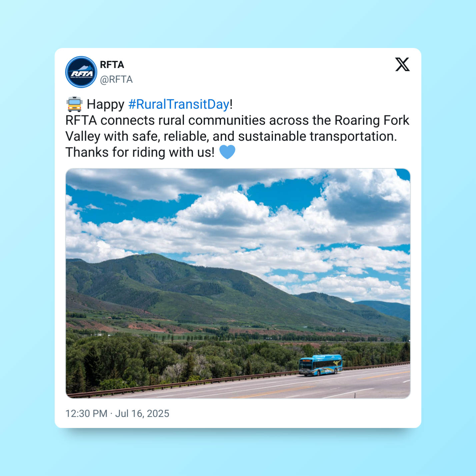Screen dimensions: 476x476
Task: Open the RFTA profile avatar
Action: tap(81, 72)
